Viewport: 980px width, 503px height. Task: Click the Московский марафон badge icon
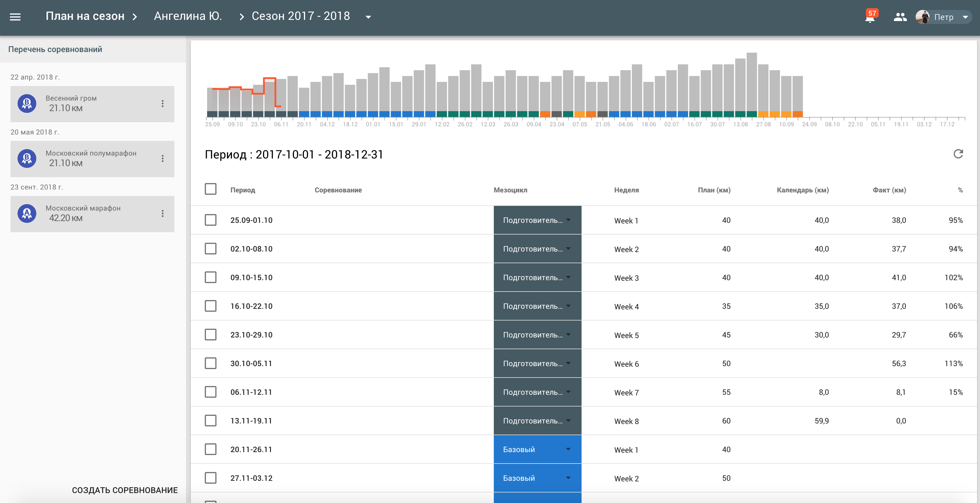click(27, 214)
